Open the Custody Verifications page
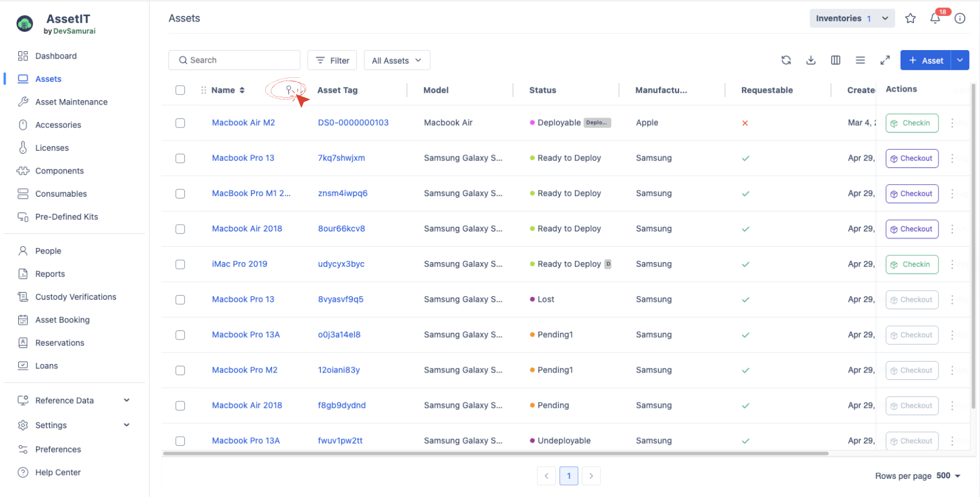980x497 pixels. (75, 297)
